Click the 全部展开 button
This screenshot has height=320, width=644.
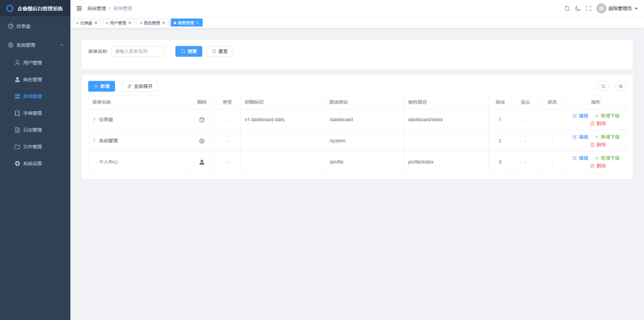[x=140, y=87]
